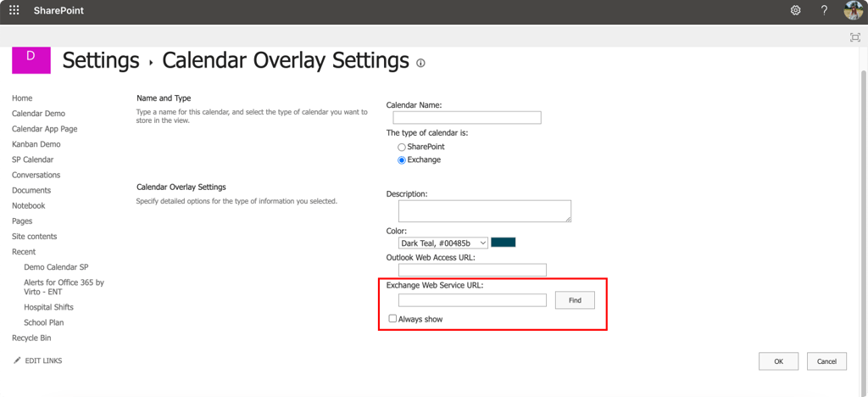Viewport: 868px width, 397px height.
Task: Click the Calendar Name input field
Action: click(x=467, y=117)
